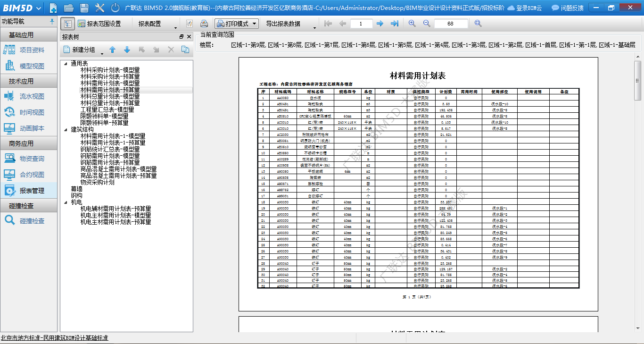Open 物资查询 in the sidebar
This screenshot has width=644, height=344.
pos(32,159)
